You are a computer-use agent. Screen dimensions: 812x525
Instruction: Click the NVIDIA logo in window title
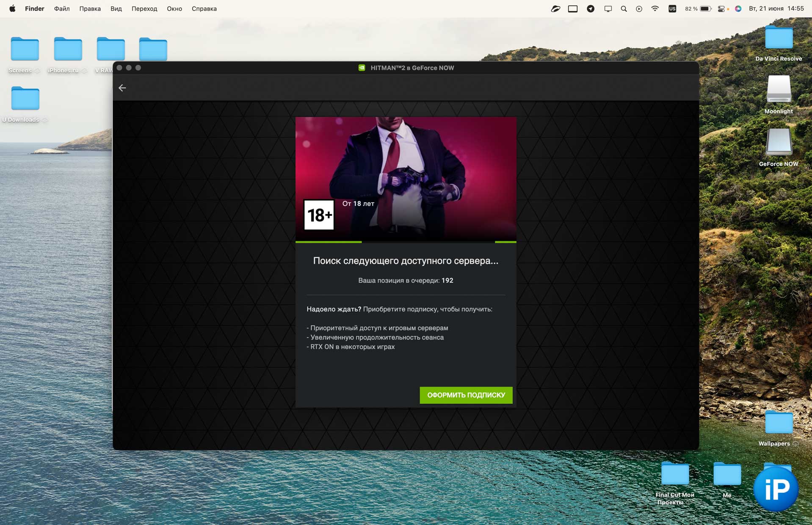pos(362,68)
